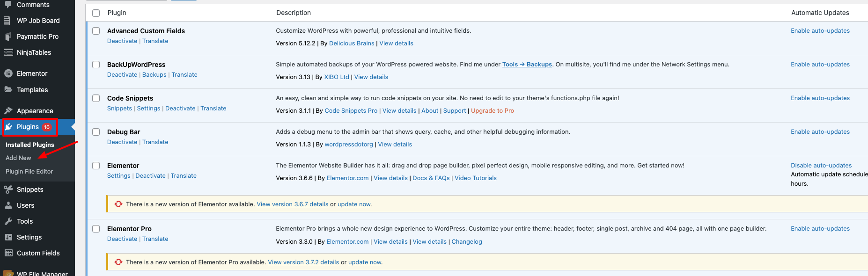Screen dimensions: 868x276
Task: Deactivate the Debug Bar plugin
Action: point(122,142)
